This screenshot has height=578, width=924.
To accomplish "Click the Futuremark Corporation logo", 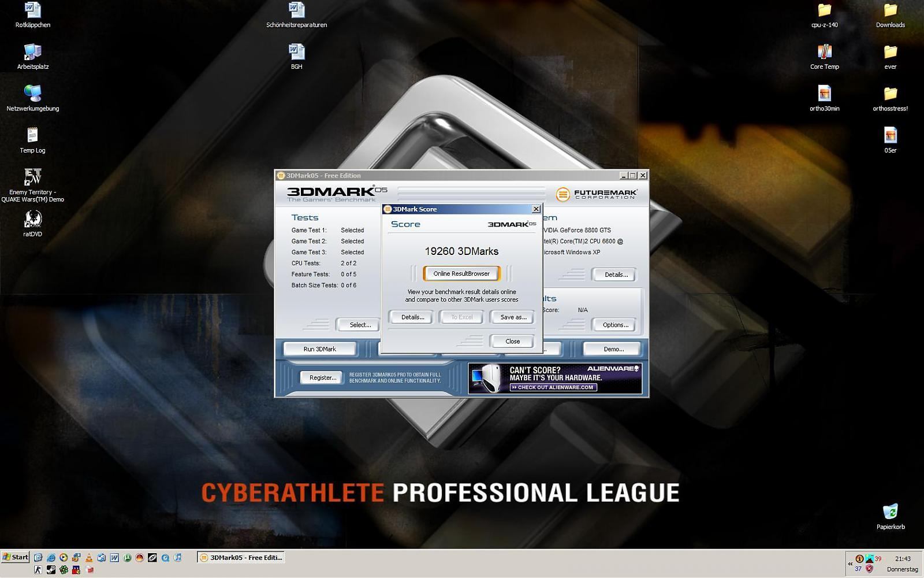I will click(x=597, y=194).
